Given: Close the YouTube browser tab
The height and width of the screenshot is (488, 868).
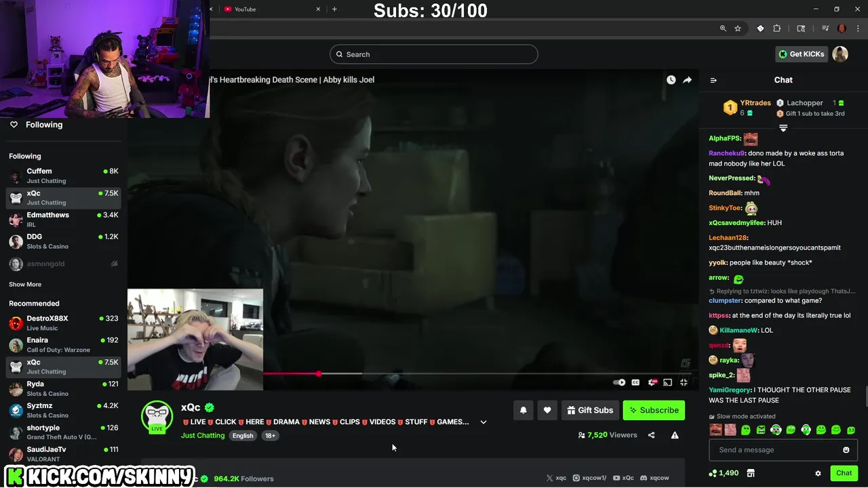Looking at the screenshot, I should point(319,9).
